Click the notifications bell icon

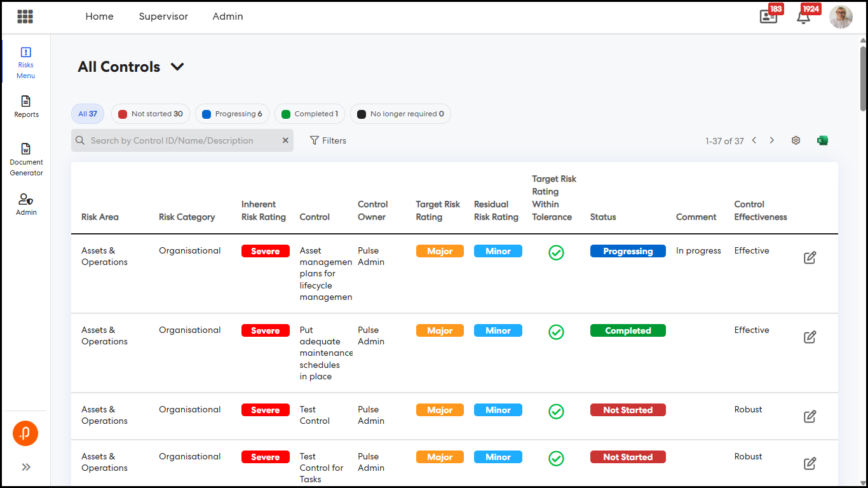pos(803,17)
